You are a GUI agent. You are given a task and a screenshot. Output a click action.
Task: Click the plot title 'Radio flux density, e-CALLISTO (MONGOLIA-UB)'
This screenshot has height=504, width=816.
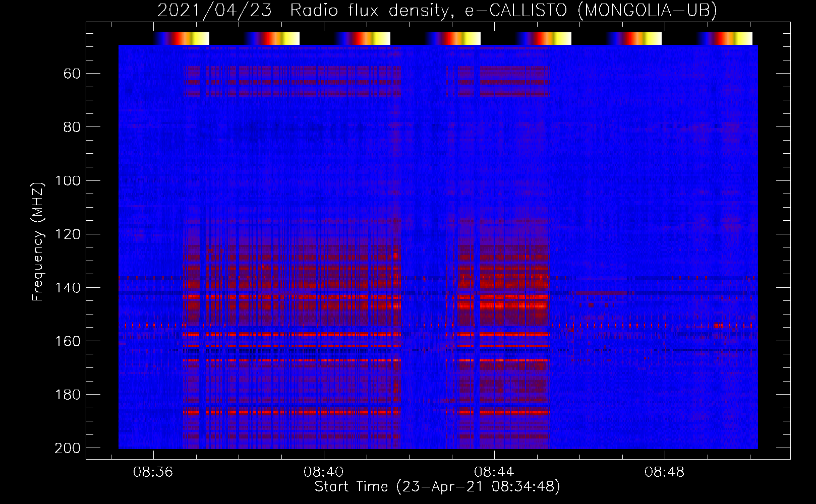(503, 10)
